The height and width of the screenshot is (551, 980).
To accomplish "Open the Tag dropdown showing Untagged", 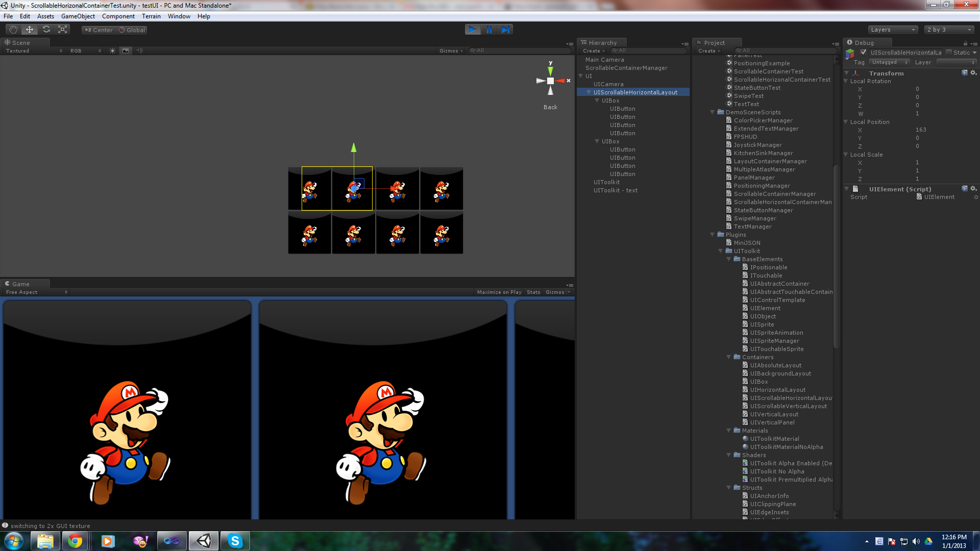I will (x=890, y=62).
